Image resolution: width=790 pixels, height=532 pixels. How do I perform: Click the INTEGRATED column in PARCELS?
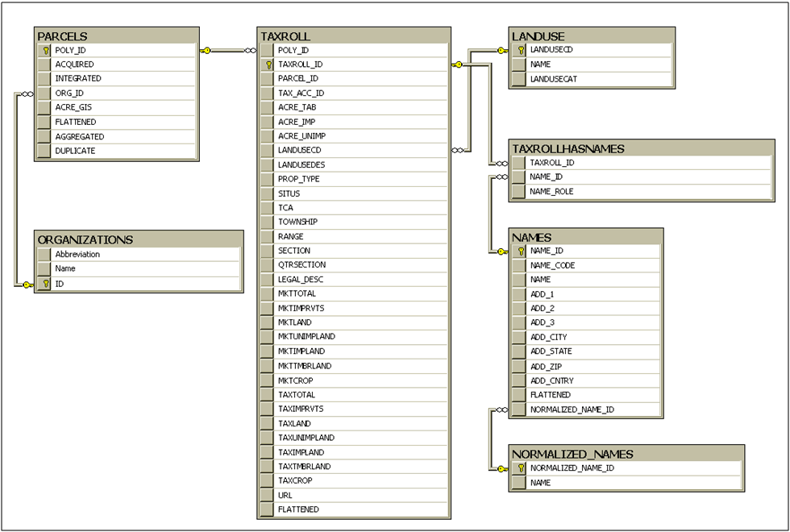tap(116, 79)
